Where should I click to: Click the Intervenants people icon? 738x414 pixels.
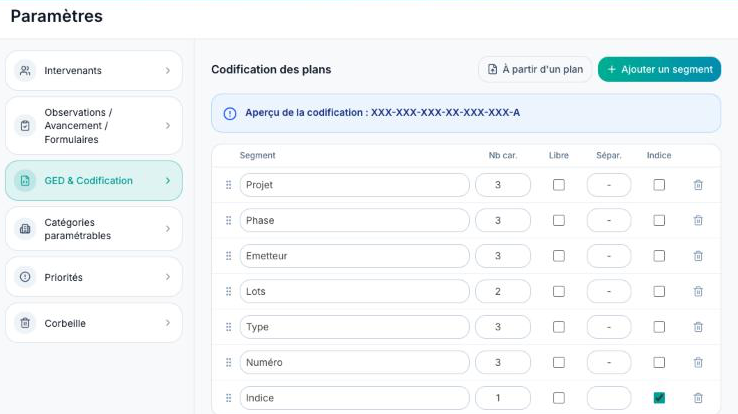tap(25, 71)
